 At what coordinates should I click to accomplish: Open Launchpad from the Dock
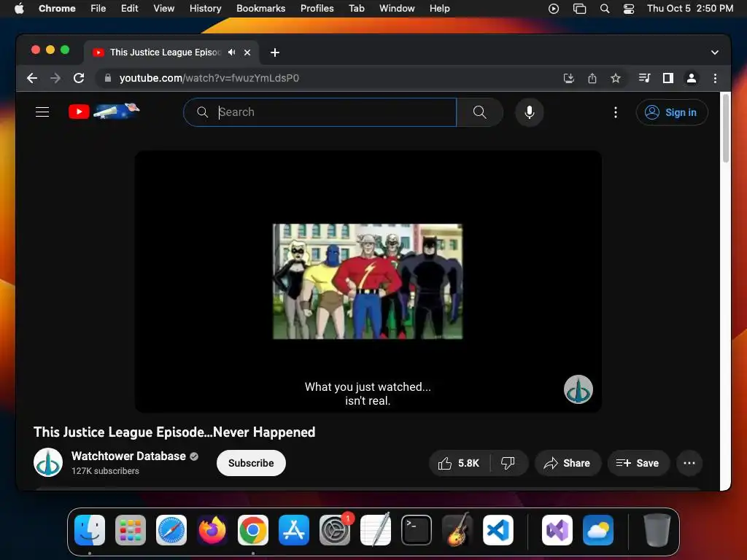131,529
